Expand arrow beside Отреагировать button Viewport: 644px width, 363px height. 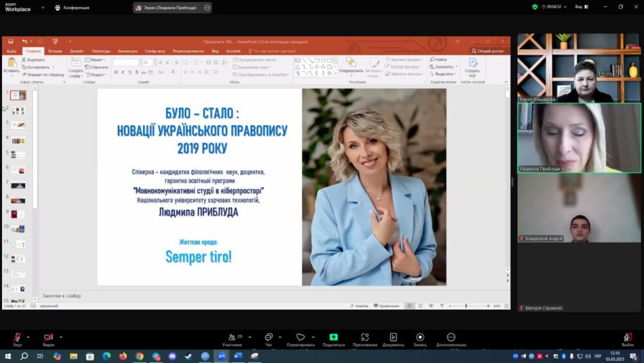(x=313, y=337)
